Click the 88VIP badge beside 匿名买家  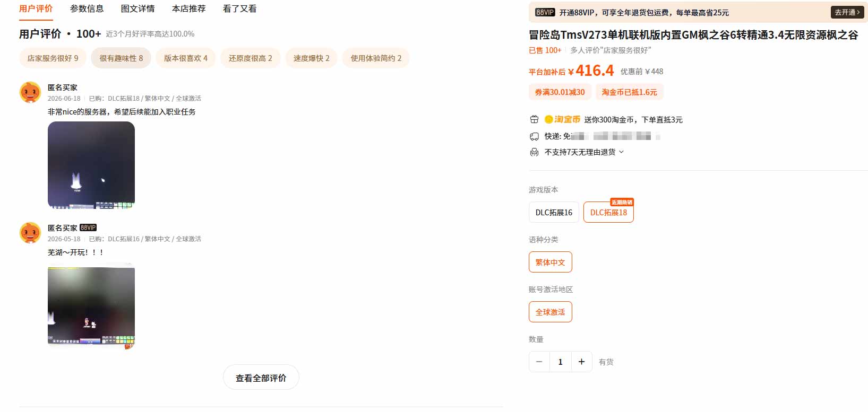[x=88, y=227]
